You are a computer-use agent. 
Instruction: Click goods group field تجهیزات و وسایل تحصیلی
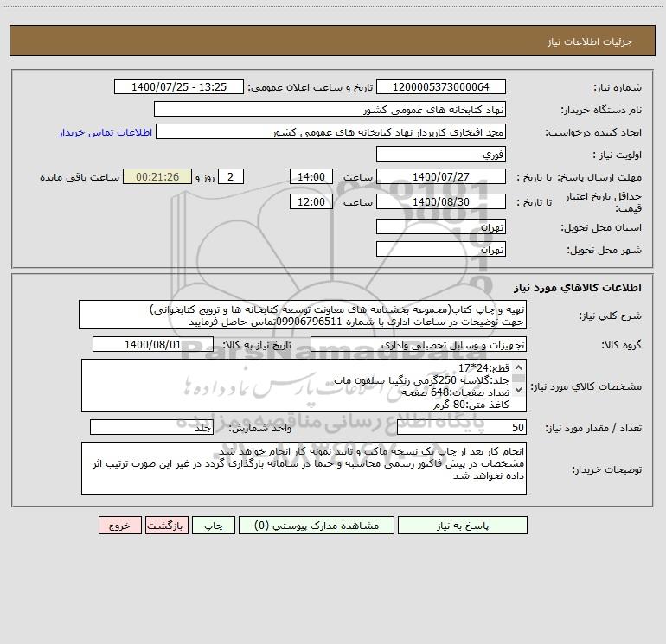pyautogui.click(x=419, y=344)
